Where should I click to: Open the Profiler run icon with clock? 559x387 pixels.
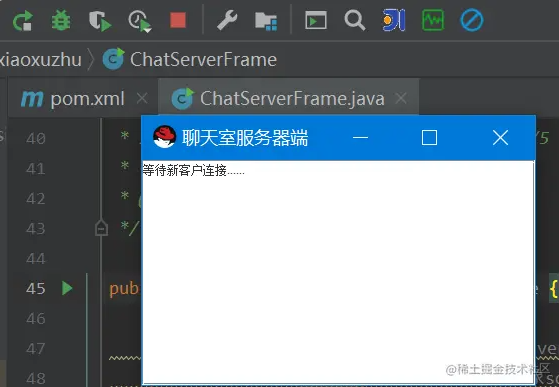click(x=140, y=21)
